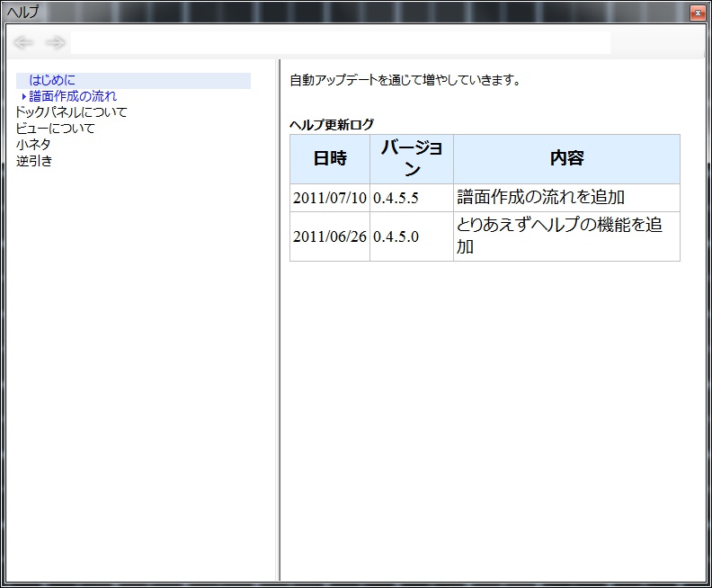Open ドックパネルについて help topic
712x588 pixels.
pyautogui.click(x=72, y=112)
